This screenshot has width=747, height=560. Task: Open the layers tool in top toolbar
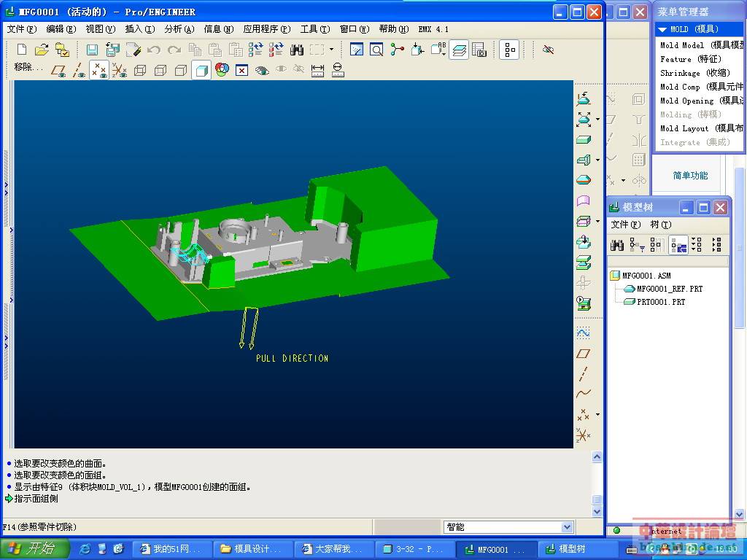459,50
